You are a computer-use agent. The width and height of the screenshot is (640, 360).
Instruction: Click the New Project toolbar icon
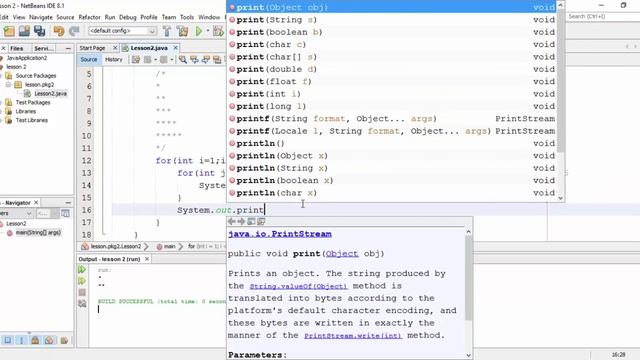(9, 31)
